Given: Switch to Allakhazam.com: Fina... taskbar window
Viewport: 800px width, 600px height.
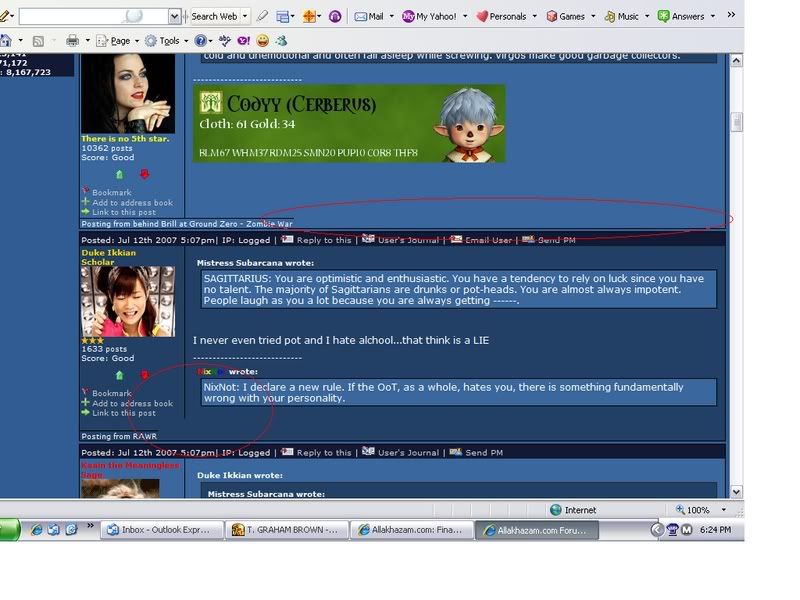Looking at the screenshot, I should coord(411,530).
